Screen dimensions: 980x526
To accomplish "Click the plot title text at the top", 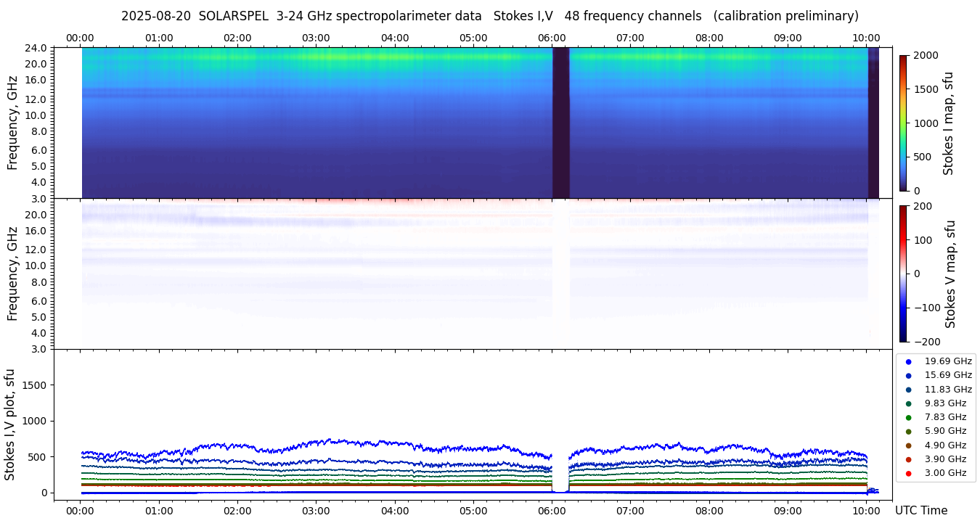I will pyautogui.click(x=489, y=16).
